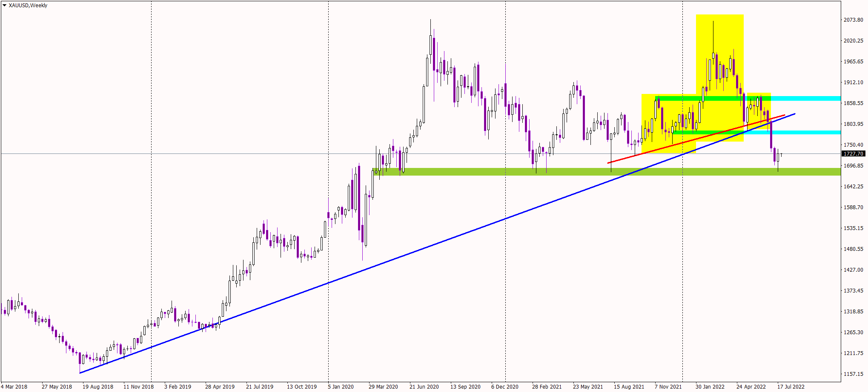Click the date label 19 Aug 2018
Screen dimensions: 868x392
[98, 387]
